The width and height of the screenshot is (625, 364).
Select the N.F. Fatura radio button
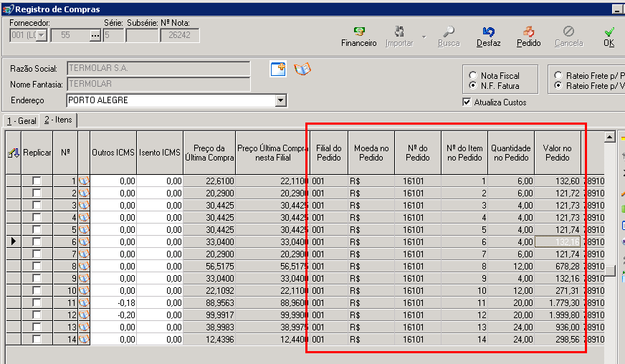[x=473, y=85]
